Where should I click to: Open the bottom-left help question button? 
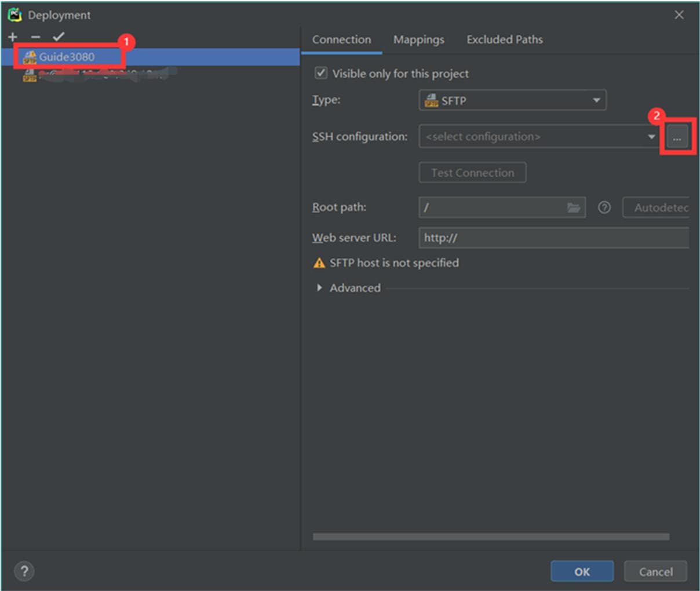point(24,571)
